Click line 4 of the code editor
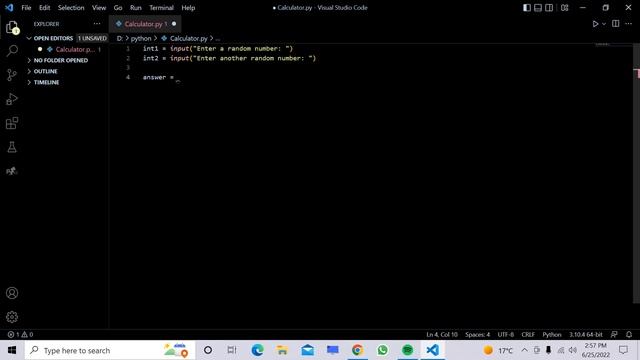 coord(158,77)
